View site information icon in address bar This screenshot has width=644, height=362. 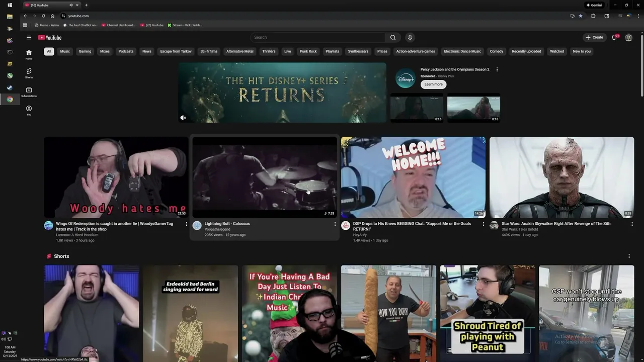pos(63,16)
